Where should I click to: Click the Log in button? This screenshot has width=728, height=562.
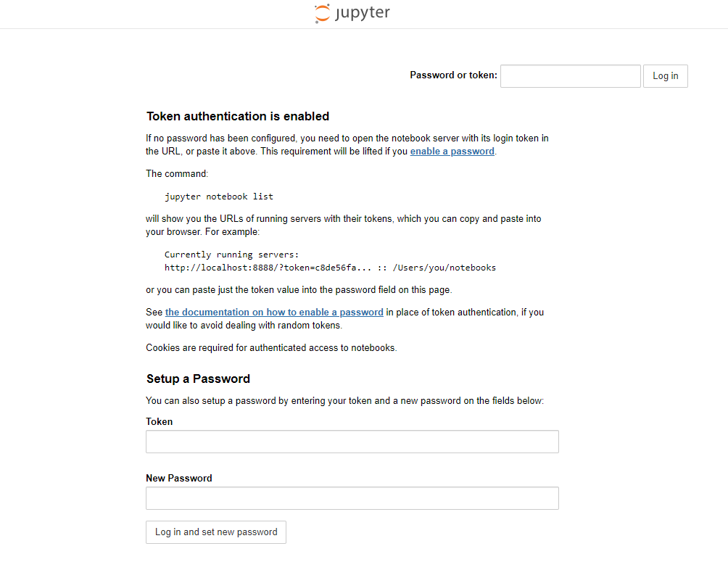tap(666, 76)
